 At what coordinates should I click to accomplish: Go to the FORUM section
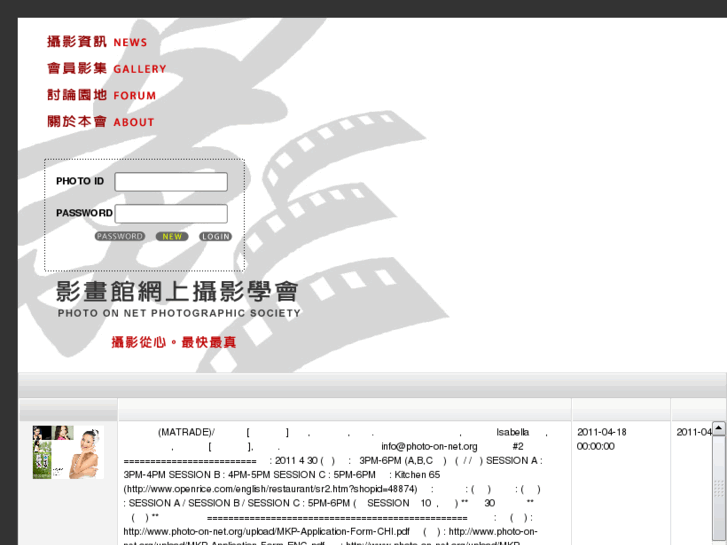101,95
